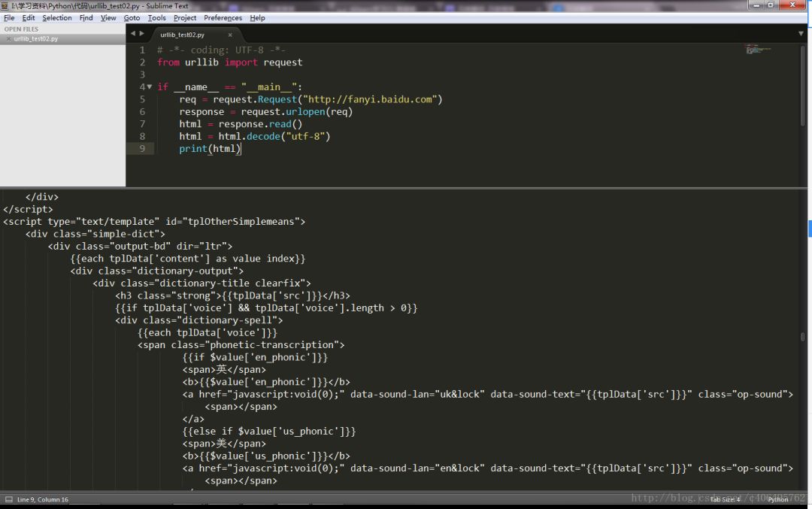The height and width of the screenshot is (509, 812).
Task: Click output line '<span>英</span>'
Action: coord(224,370)
